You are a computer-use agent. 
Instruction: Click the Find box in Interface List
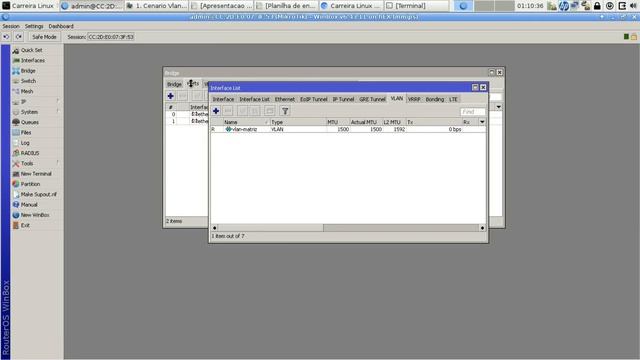[x=473, y=111]
